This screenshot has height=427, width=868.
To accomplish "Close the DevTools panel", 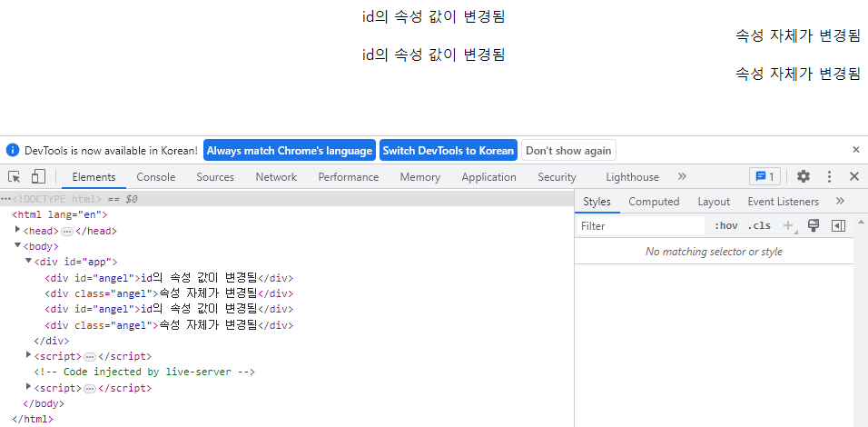I will pyautogui.click(x=854, y=176).
